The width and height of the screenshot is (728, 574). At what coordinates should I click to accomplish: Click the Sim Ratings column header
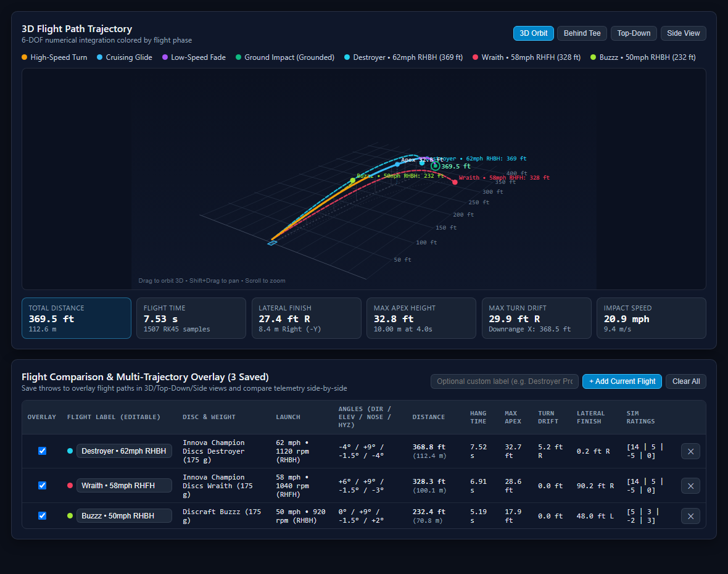coord(640,417)
